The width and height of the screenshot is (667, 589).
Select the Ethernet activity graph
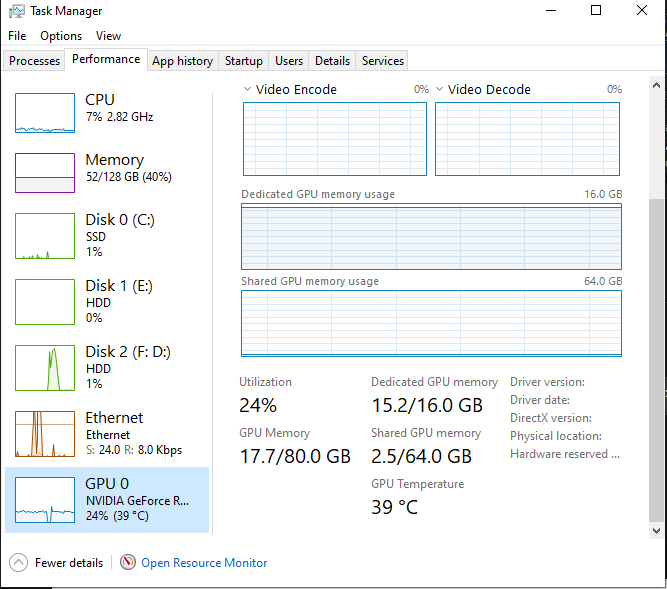45,433
